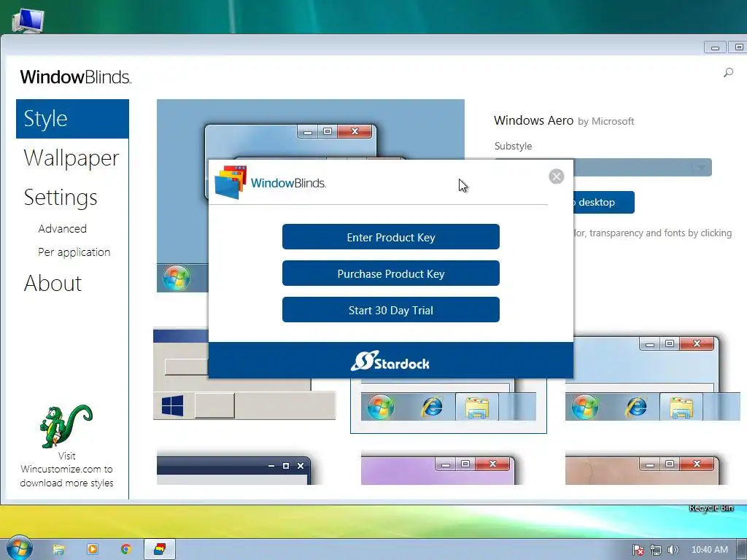
Task: Click the apply to desktop button
Action: (x=603, y=203)
